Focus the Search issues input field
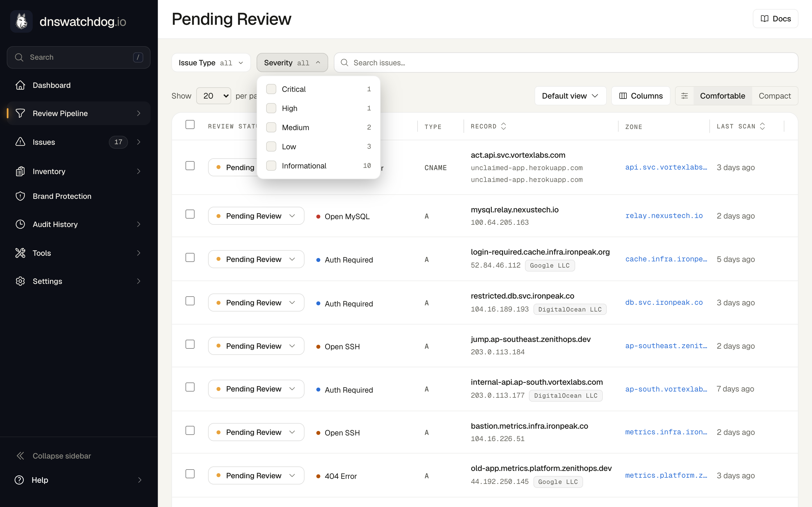Screen dimensions: 812x507 [x=566, y=63]
